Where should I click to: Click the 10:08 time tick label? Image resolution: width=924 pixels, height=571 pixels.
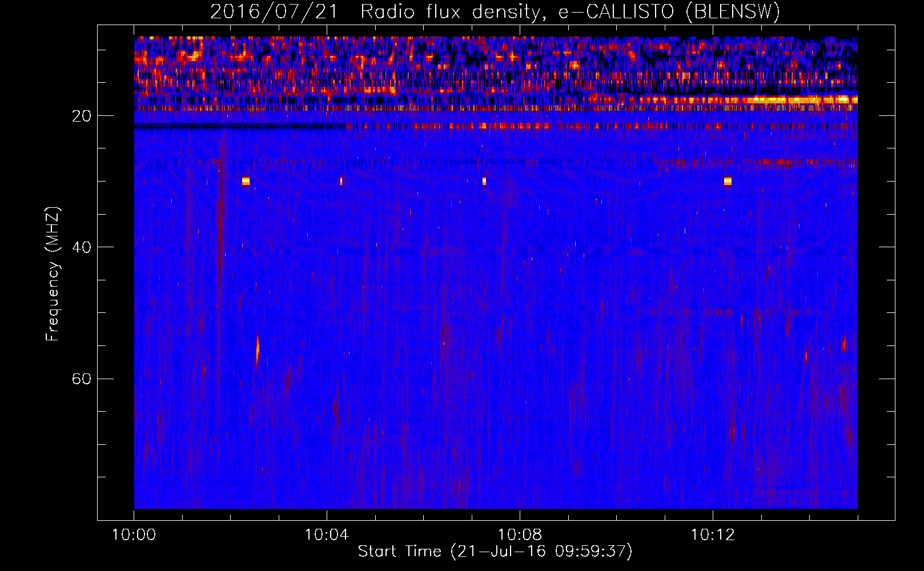[520, 535]
